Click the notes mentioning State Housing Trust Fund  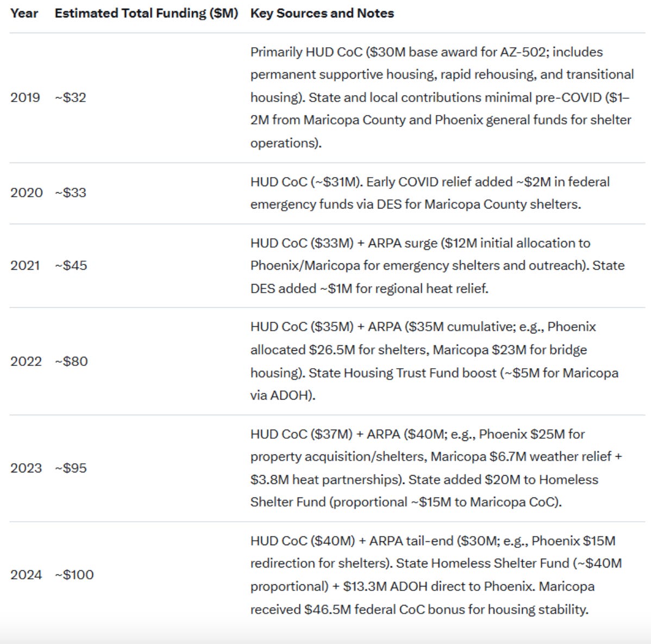coord(434,361)
